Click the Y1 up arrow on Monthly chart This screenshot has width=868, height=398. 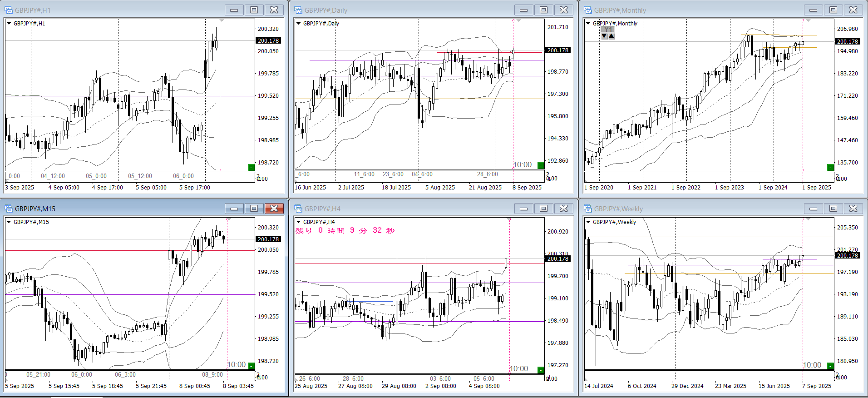click(x=612, y=36)
